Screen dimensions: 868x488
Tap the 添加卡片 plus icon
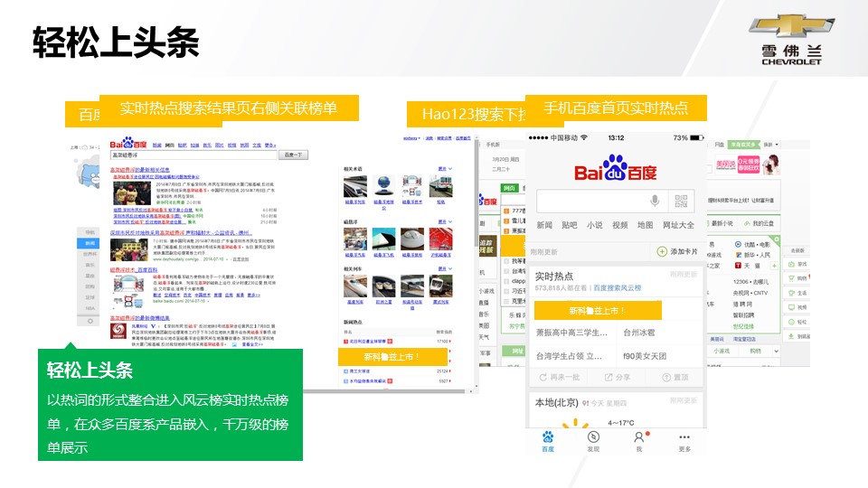[x=662, y=251]
